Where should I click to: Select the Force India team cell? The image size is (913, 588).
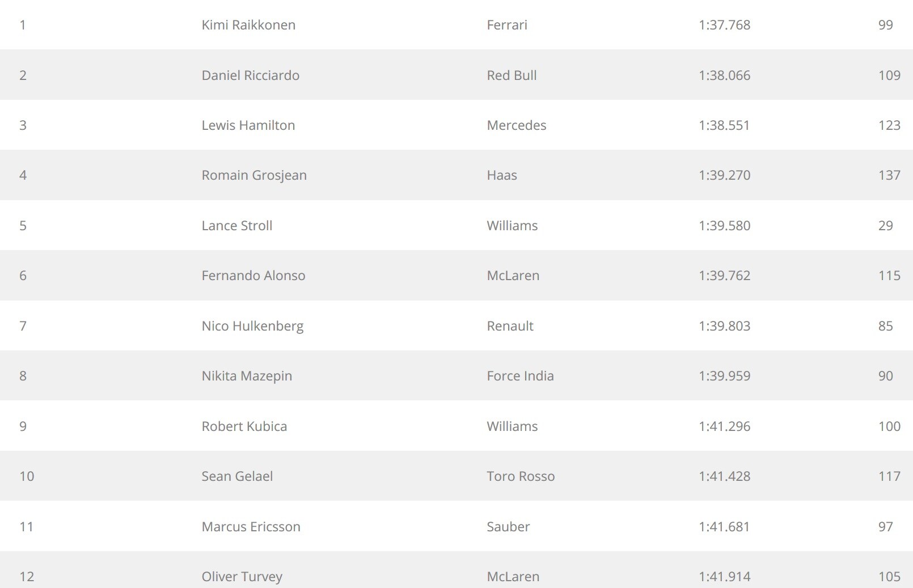520,376
